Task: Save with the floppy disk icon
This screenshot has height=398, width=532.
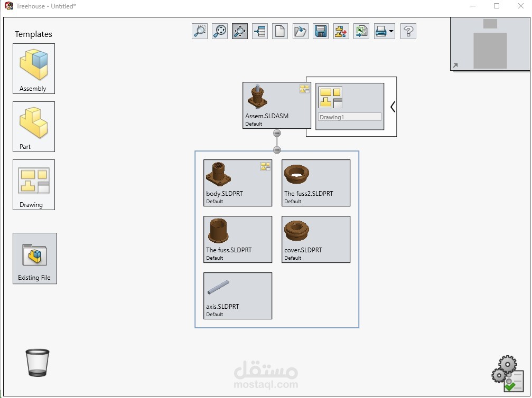Action: click(x=321, y=31)
